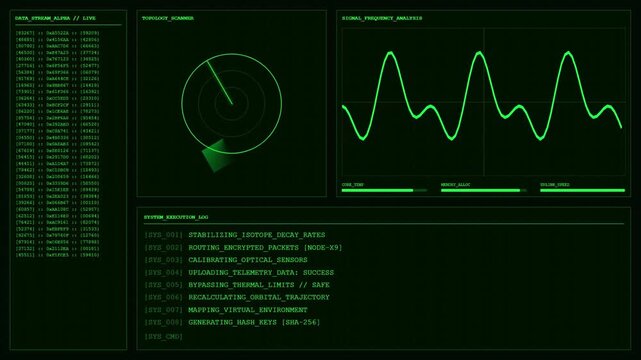Click the CORE_TEMP label
Viewport: 641px width, 360px height.
(x=353, y=185)
